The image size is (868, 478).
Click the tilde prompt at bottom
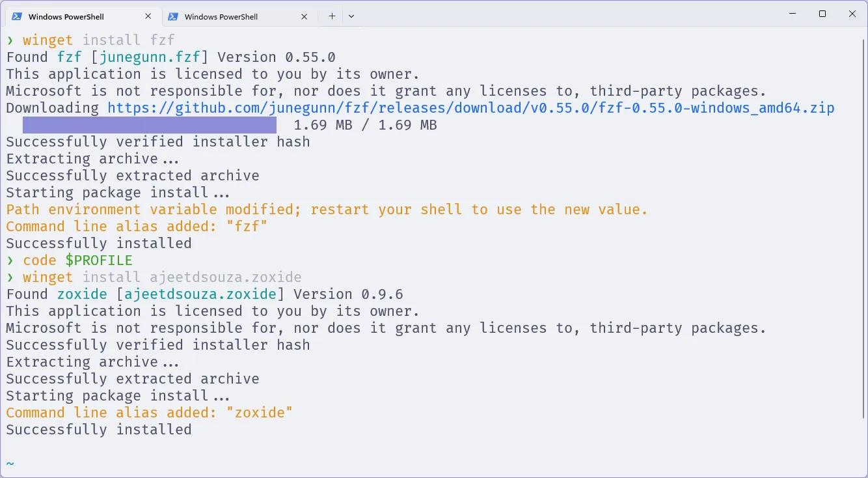pyautogui.click(x=10, y=464)
